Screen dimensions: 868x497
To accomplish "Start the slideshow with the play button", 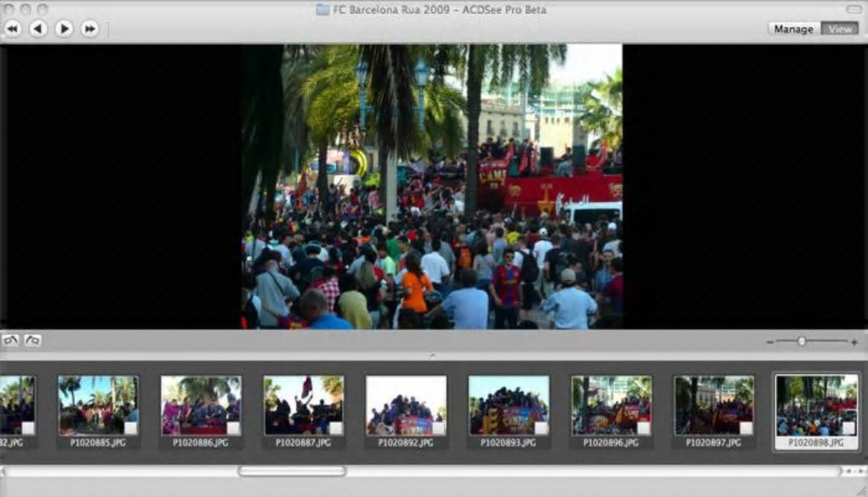I will (x=64, y=28).
